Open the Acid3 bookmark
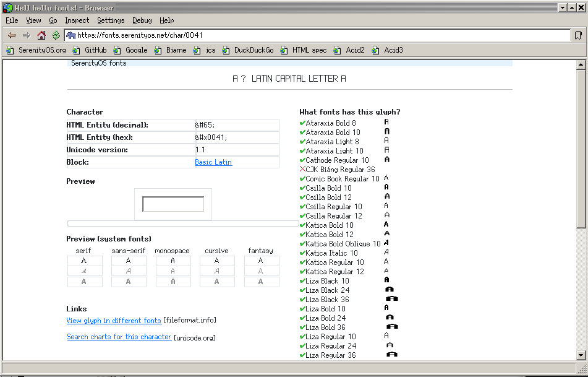The width and height of the screenshot is (588, 377). click(x=388, y=50)
